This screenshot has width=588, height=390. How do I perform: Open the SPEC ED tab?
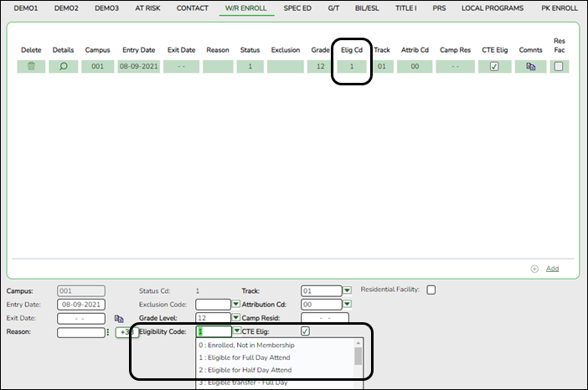(297, 8)
